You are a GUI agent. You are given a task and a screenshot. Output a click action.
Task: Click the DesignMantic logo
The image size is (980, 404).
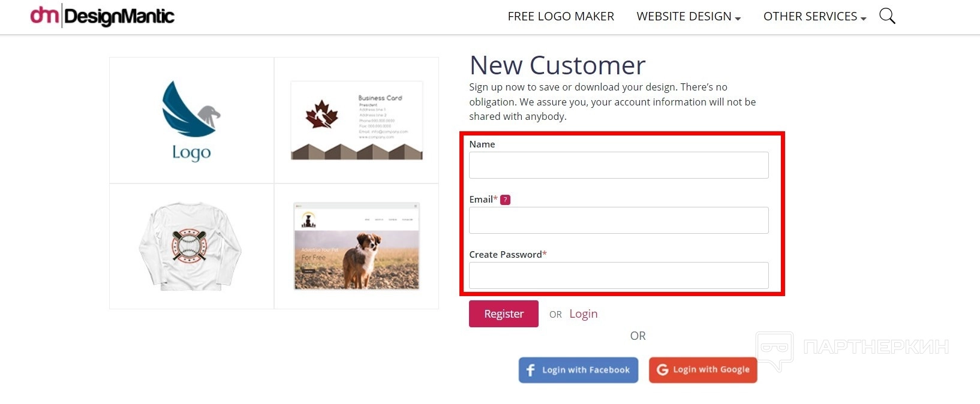(x=103, y=16)
